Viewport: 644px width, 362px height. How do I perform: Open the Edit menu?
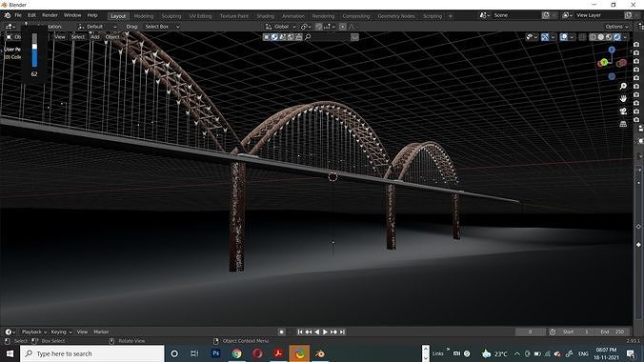[x=31, y=15]
